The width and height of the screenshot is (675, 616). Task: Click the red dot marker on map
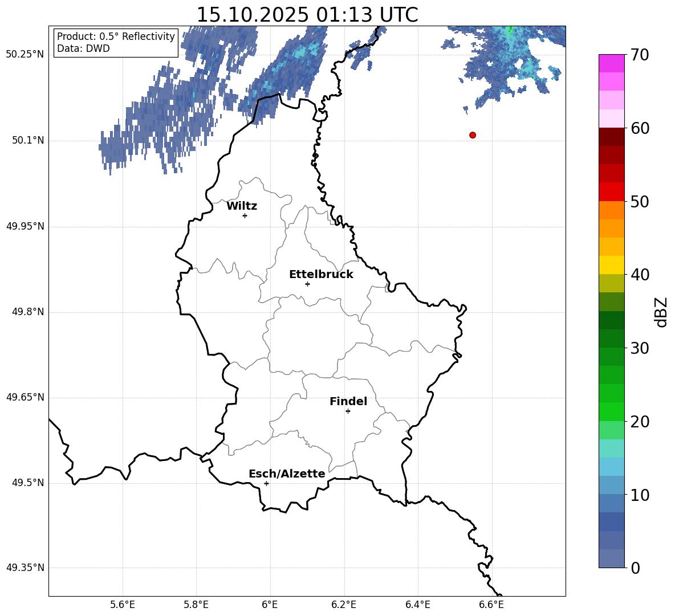pos(472,135)
